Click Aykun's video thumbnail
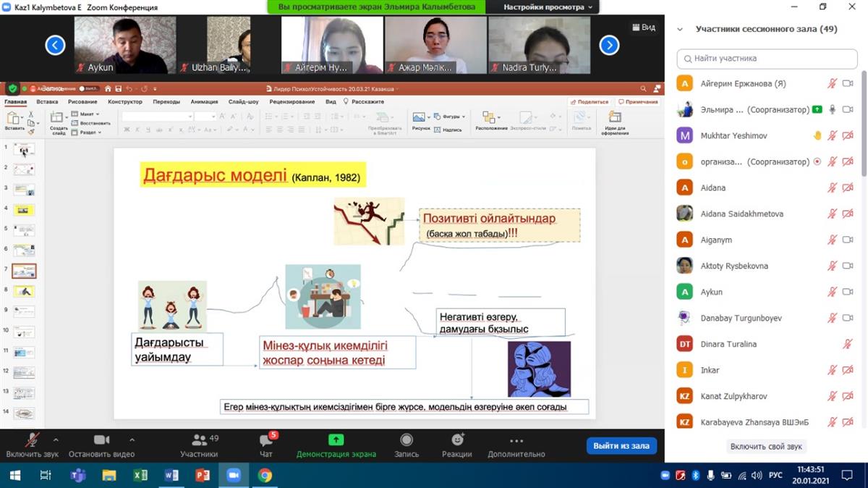Screen dimensions: 868x488 121,45
